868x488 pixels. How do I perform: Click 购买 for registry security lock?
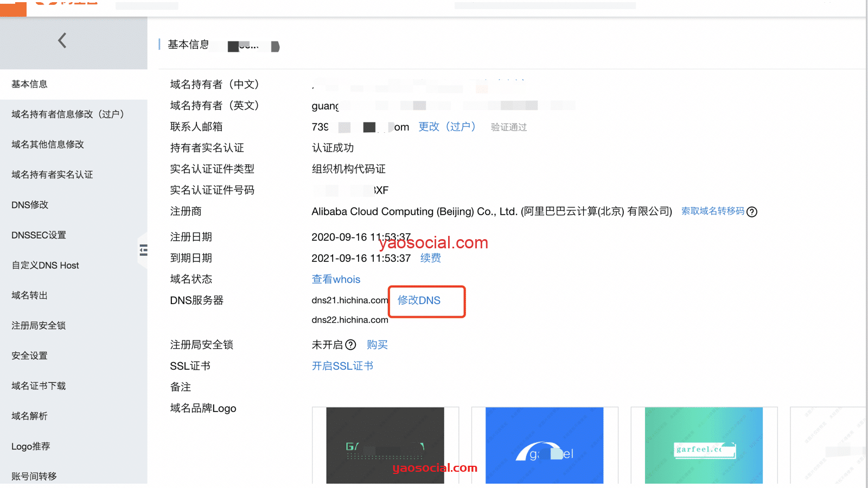(x=377, y=345)
